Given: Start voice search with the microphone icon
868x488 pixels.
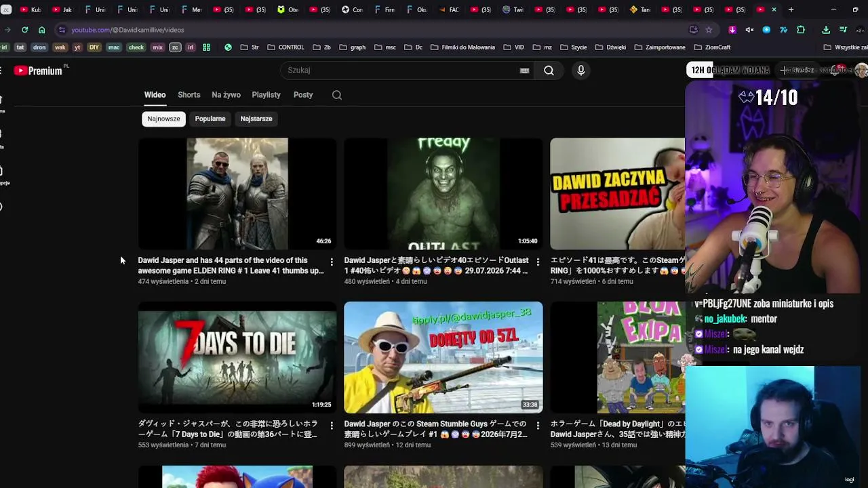Looking at the screenshot, I should tap(580, 70).
